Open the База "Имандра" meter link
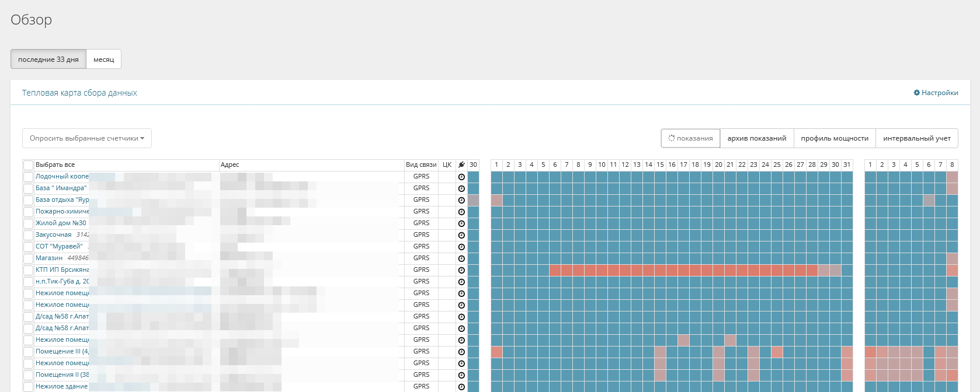Screen dimensions: 980x392 61,188
